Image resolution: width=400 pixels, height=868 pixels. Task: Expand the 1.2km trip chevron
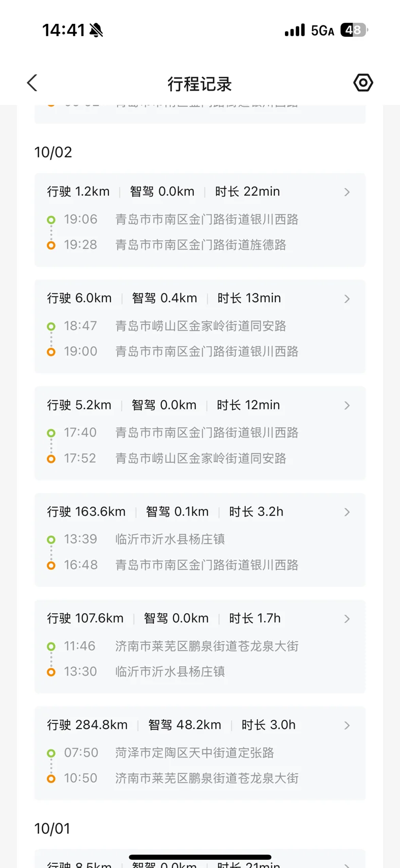[x=347, y=192]
